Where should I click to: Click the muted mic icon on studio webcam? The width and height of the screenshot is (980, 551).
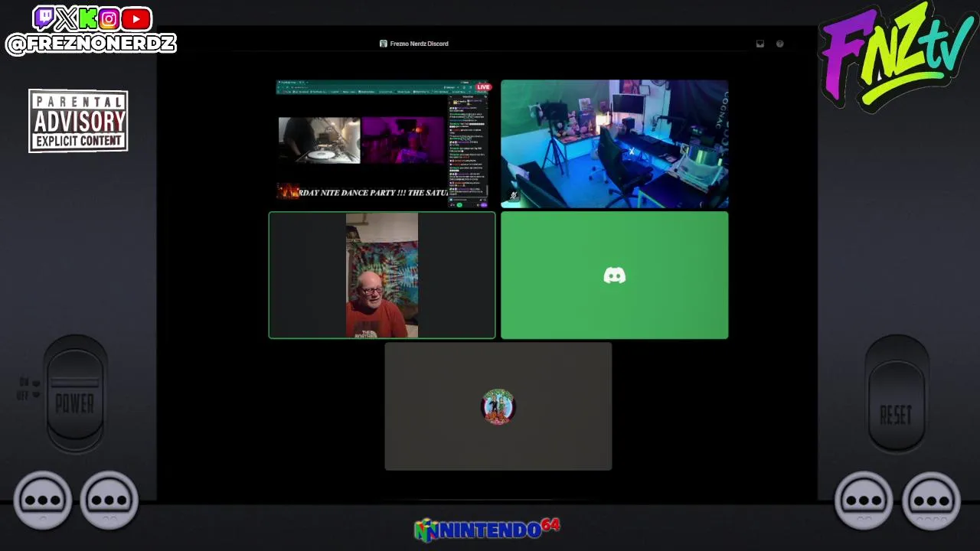click(513, 196)
